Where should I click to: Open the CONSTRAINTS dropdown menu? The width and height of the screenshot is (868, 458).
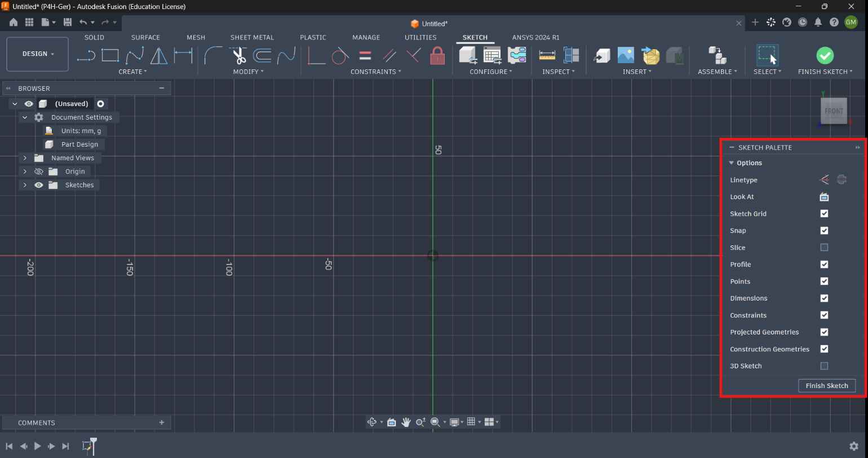376,72
